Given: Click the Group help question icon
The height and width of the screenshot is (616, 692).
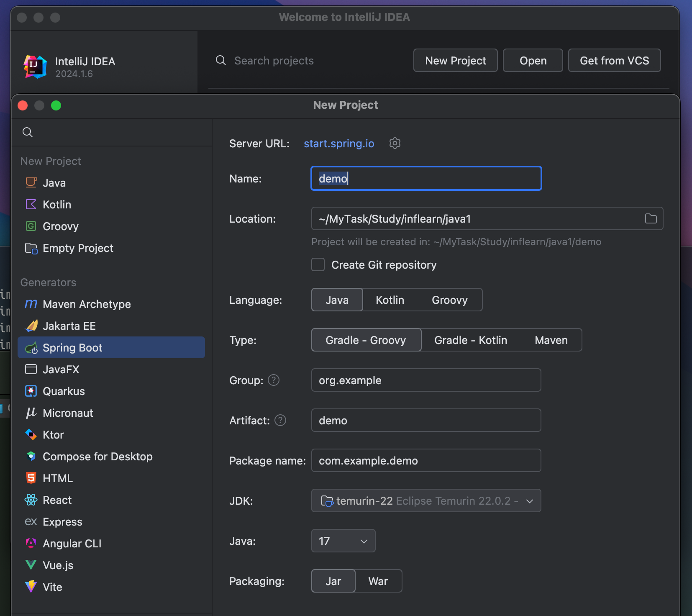Looking at the screenshot, I should click(x=274, y=380).
